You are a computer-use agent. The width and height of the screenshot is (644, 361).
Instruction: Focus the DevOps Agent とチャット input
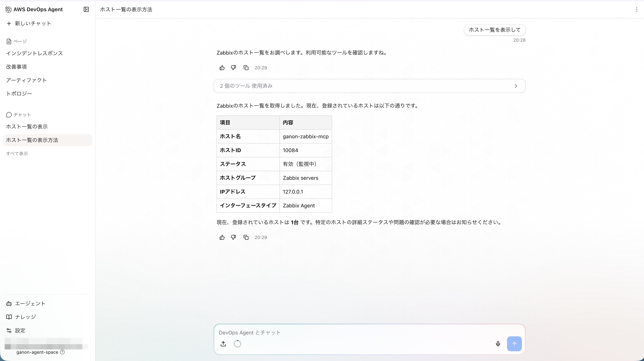click(369, 333)
